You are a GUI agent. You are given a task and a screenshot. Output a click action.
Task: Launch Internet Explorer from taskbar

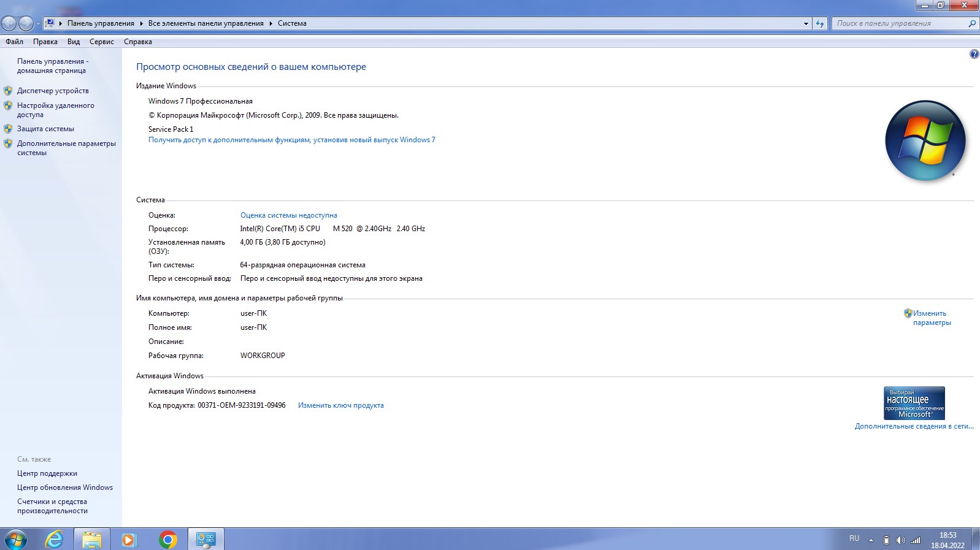tap(55, 540)
